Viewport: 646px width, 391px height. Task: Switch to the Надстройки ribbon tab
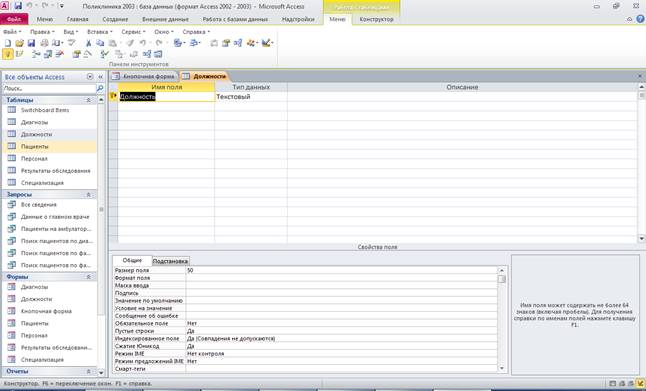click(x=298, y=19)
